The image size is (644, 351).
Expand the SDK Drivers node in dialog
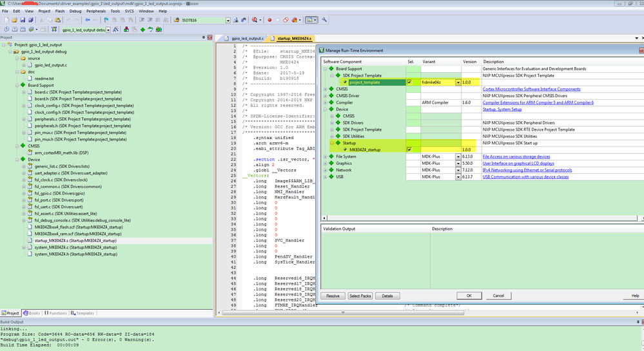(x=332, y=122)
